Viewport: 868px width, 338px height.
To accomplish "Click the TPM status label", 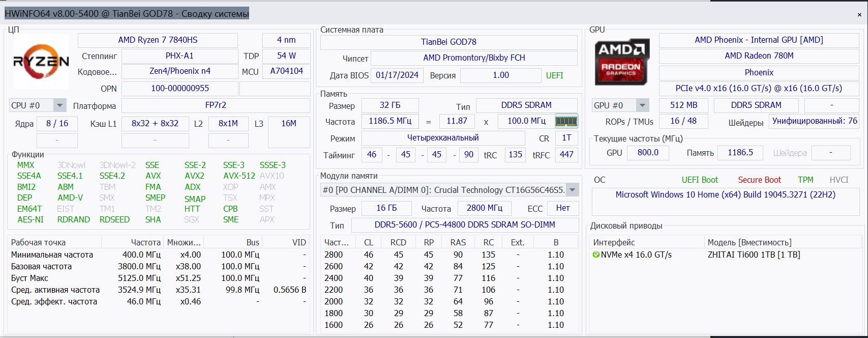I will [x=805, y=180].
